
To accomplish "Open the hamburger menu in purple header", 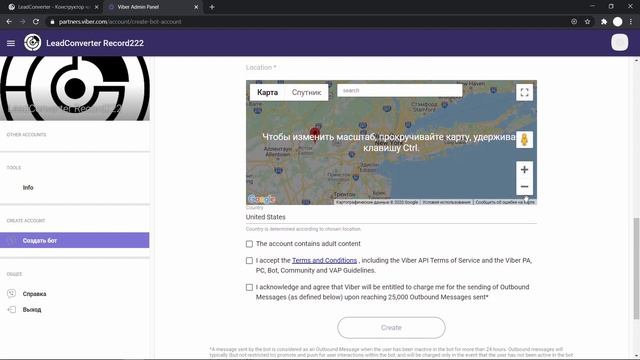I will (x=11, y=43).
